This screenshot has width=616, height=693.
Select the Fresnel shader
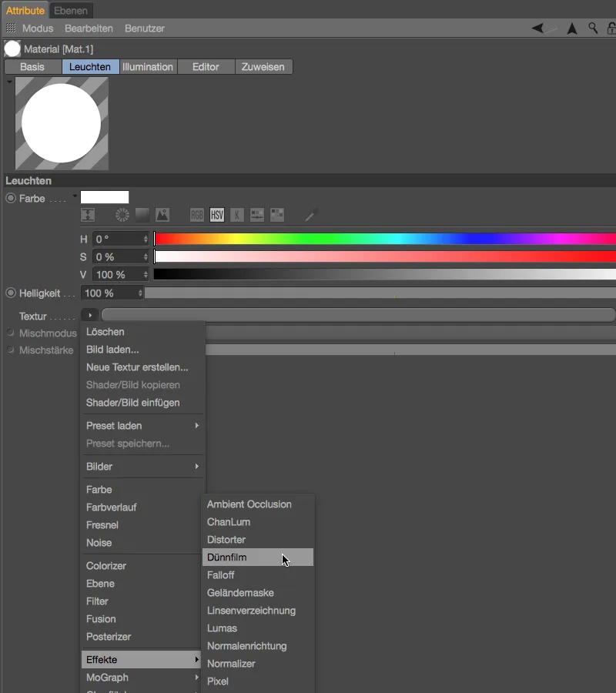click(x=142, y=525)
